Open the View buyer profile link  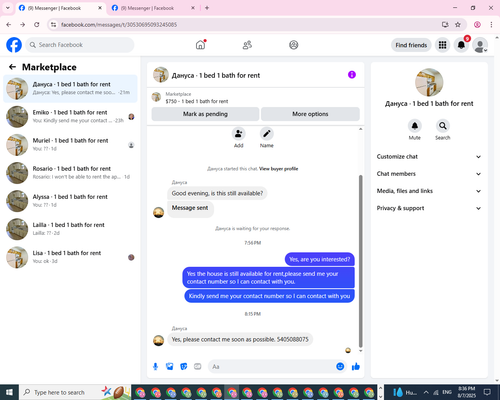279,169
